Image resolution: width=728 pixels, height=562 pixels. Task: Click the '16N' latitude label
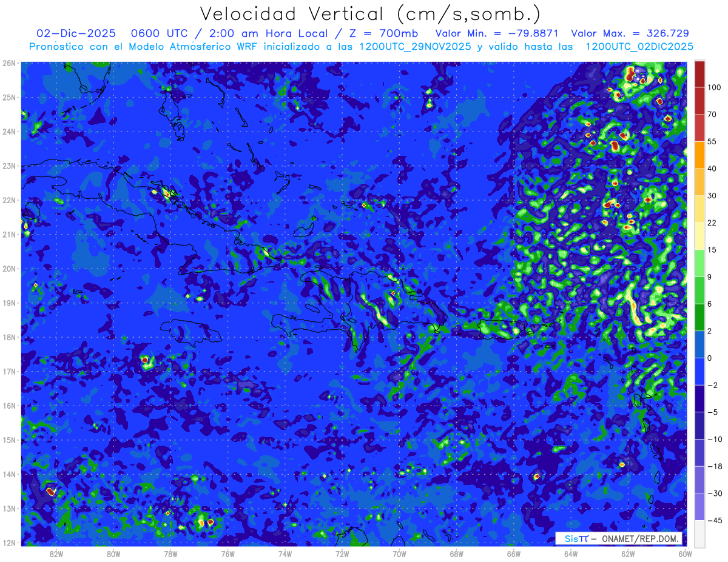tap(9, 406)
